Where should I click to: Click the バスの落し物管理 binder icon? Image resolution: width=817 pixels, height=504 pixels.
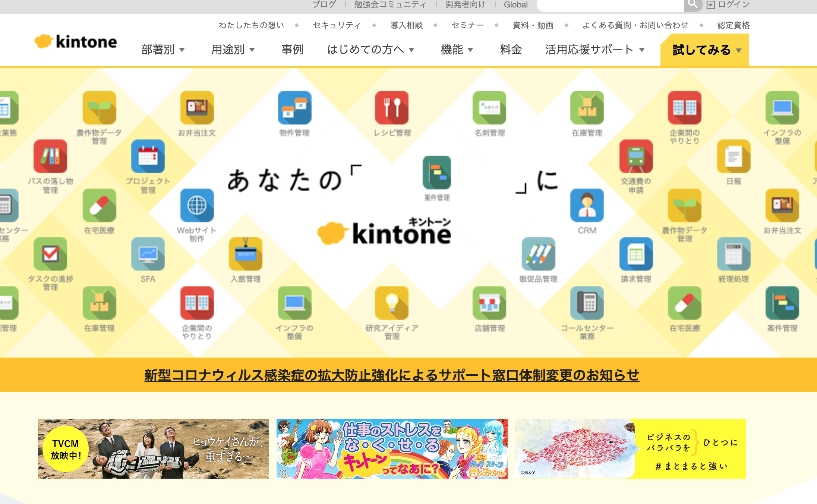click(x=50, y=156)
